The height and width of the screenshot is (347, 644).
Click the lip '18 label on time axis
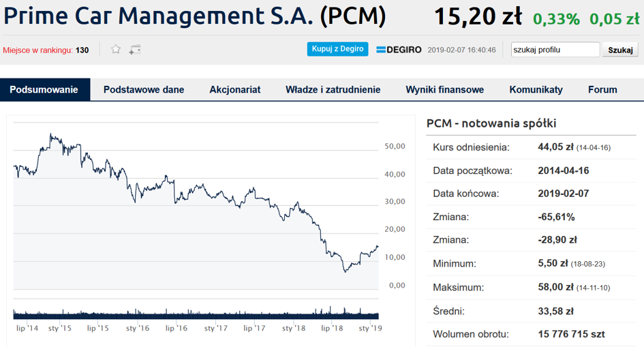coord(332,328)
